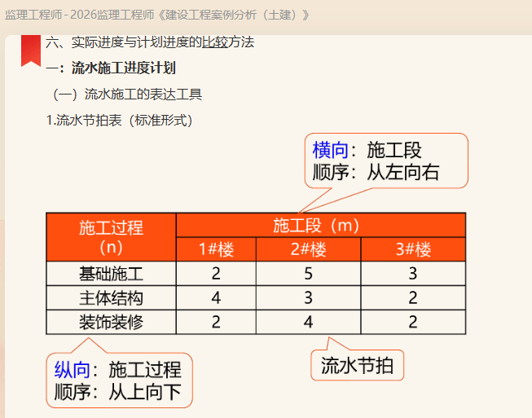Click the value 5 in 基础施工 row
The width and height of the screenshot is (532, 418).
pyautogui.click(x=308, y=273)
